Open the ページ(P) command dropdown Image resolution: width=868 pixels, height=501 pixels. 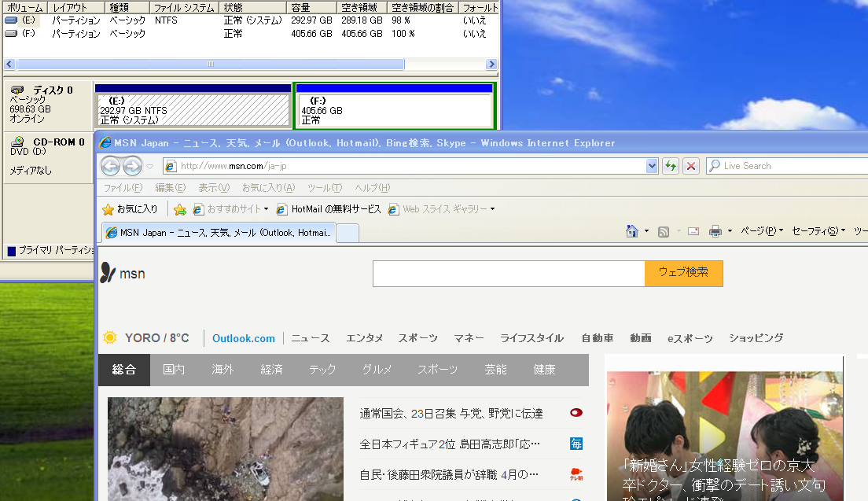point(762,231)
